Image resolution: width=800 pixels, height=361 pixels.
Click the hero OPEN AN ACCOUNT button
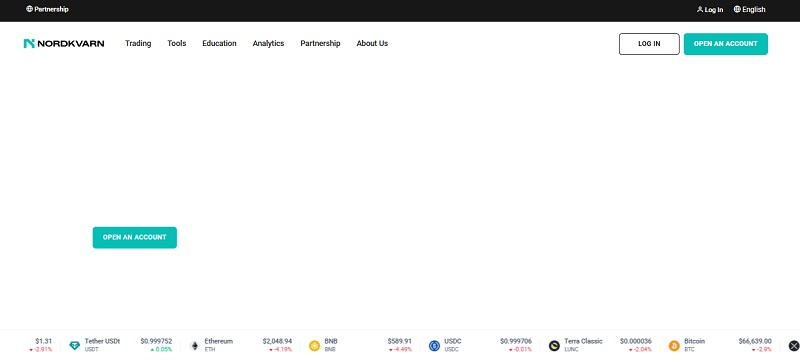(x=135, y=238)
